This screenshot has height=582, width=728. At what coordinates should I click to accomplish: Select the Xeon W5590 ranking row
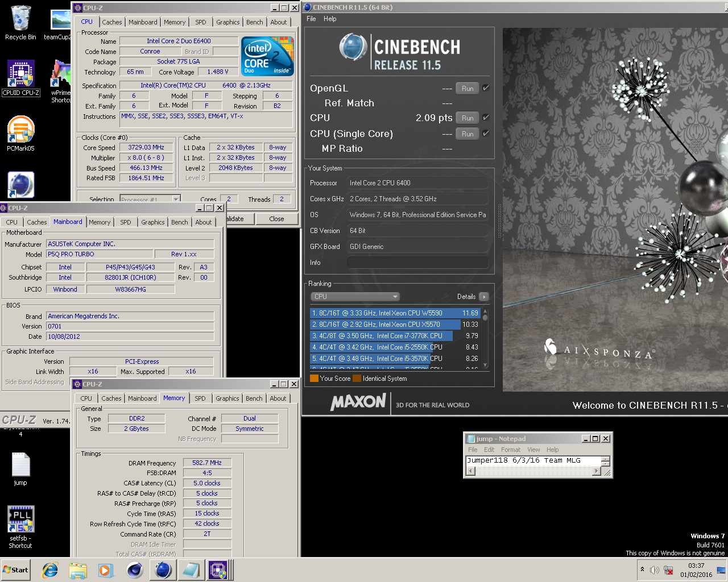[x=395, y=313]
